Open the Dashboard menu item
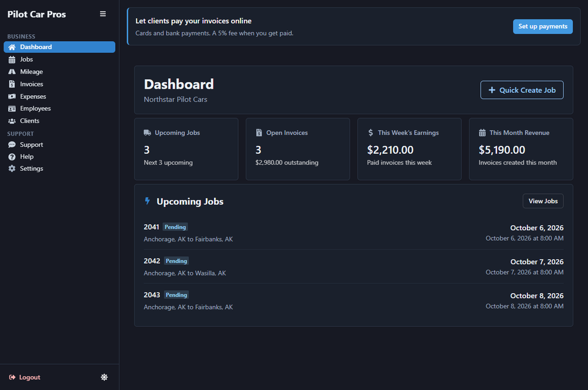Image resolution: width=588 pixels, height=390 pixels. click(x=59, y=47)
